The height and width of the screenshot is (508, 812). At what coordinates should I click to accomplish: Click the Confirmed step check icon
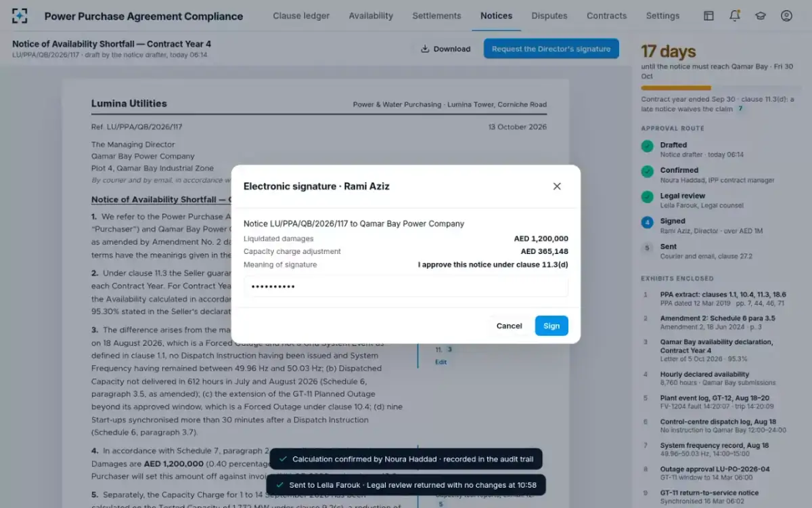click(x=648, y=171)
